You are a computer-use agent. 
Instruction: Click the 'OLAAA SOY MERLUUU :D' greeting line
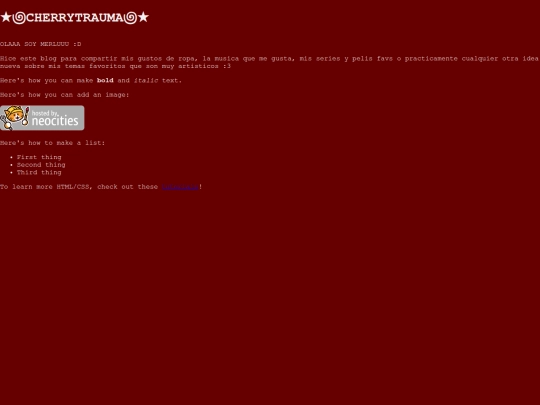click(41, 44)
